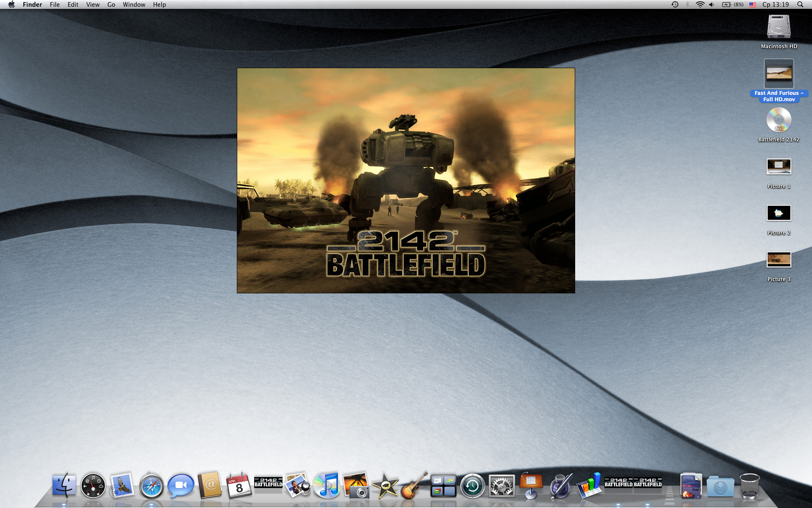Open Numbers chart icon in dock
The image size is (812, 508).
589,486
